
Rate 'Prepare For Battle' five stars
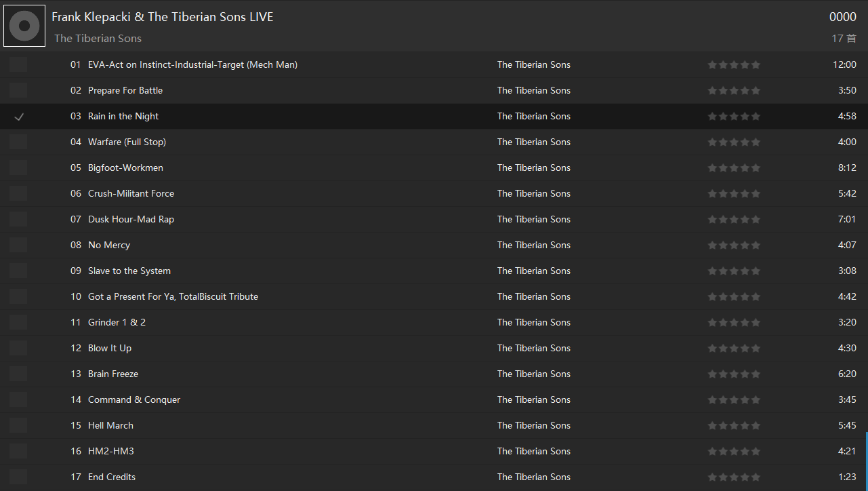click(x=756, y=91)
